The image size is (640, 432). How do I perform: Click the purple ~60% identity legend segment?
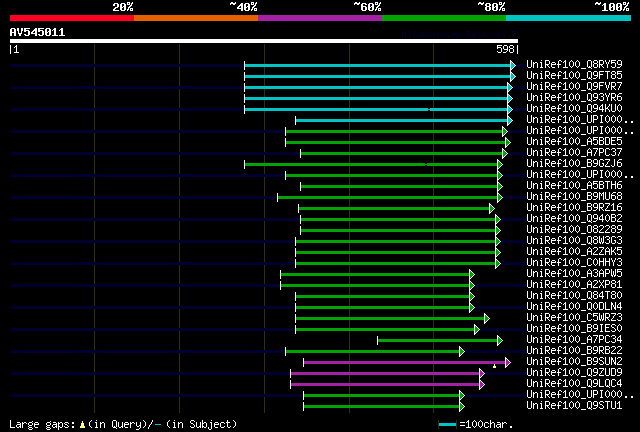tap(320, 18)
